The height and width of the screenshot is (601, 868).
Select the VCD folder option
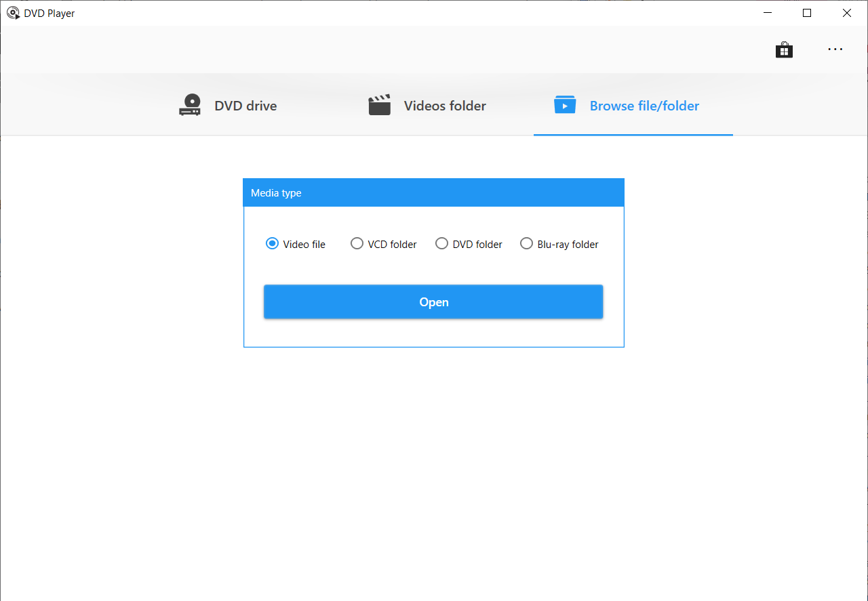click(x=357, y=243)
